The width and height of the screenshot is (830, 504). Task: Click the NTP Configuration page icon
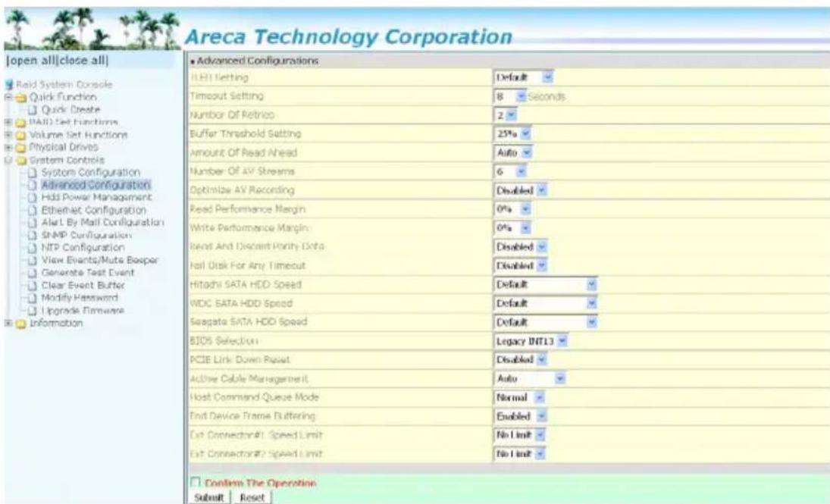pos(33,248)
